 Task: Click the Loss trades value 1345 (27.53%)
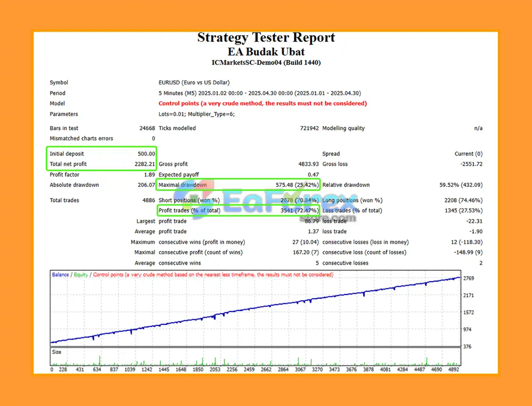[x=463, y=210]
